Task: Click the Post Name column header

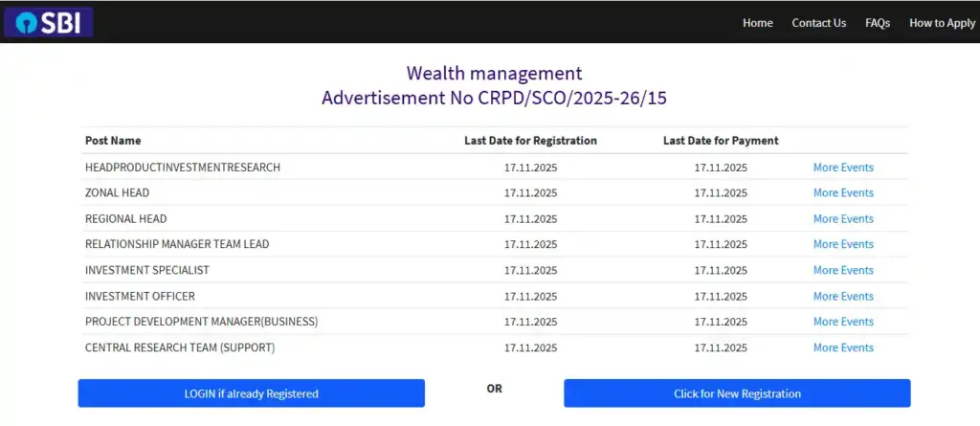Action: (x=113, y=141)
